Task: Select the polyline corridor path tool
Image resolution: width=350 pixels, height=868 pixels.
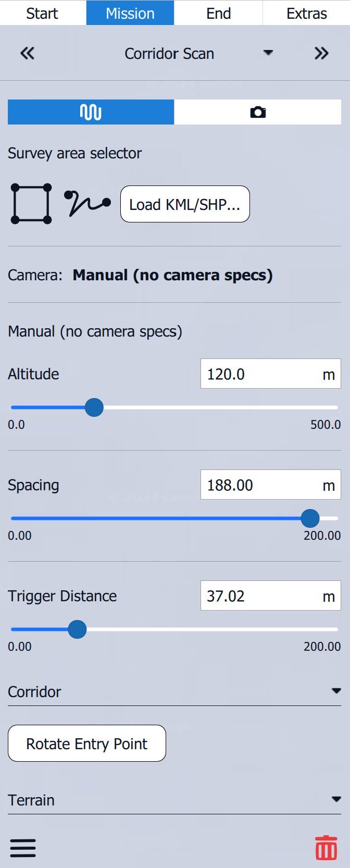Action: point(87,203)
